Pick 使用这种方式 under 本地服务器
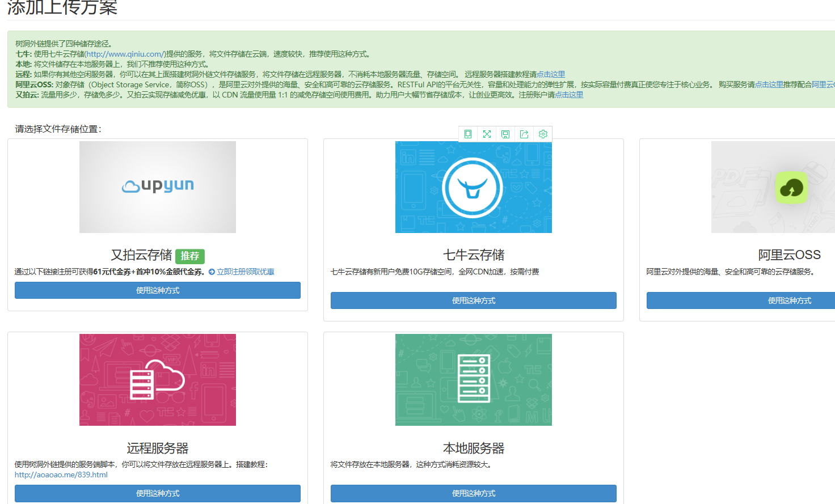 coord(473,493)
